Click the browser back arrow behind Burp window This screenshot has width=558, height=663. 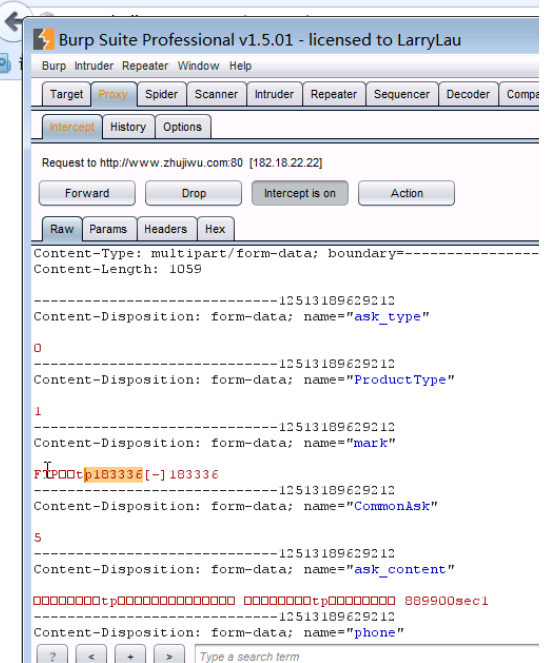point(13,21)
